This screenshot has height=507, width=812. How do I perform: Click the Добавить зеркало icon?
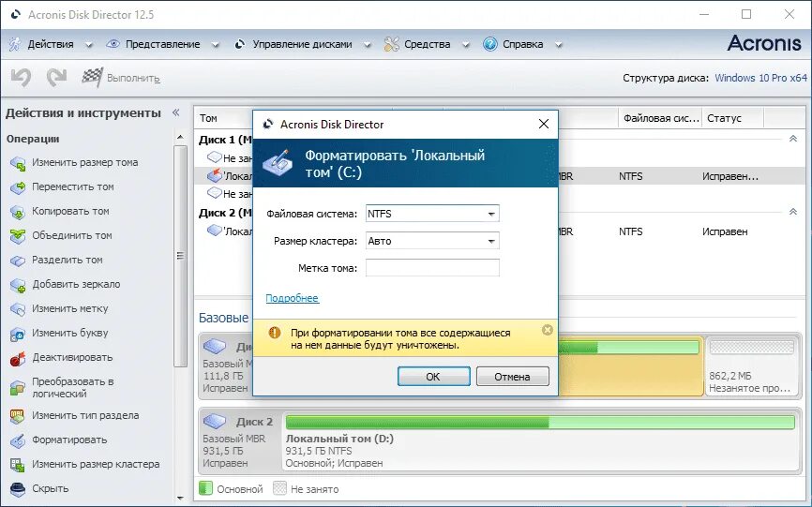tap(18, 285)
